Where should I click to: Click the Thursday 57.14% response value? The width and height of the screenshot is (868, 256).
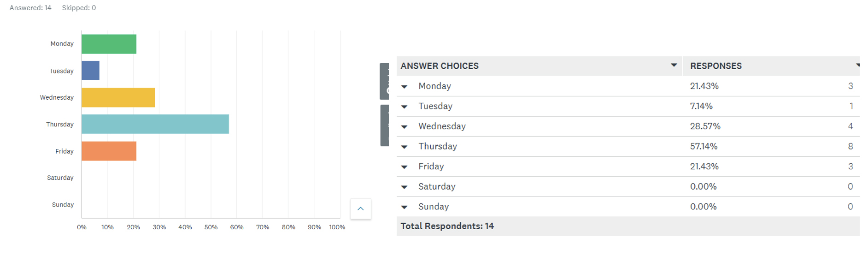704,146
